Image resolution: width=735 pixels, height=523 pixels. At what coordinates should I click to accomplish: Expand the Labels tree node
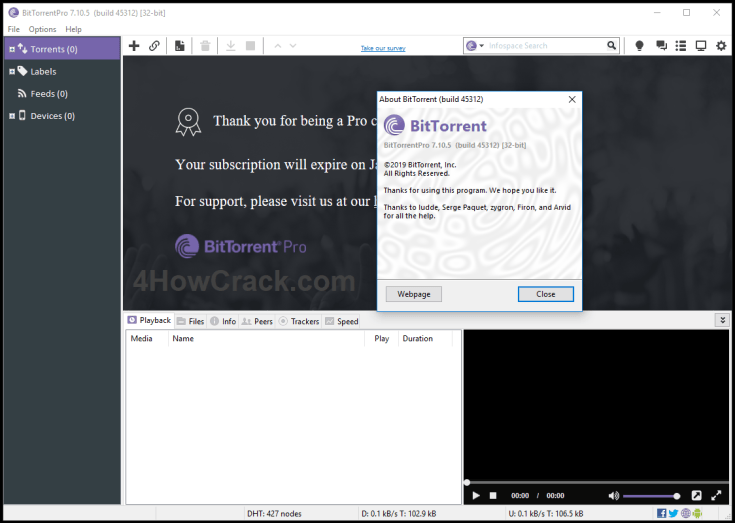12,71
